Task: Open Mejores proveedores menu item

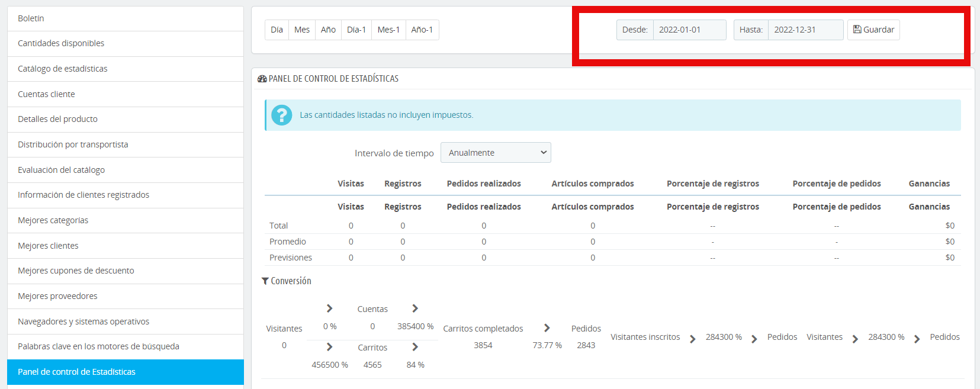Action: click(126, 296)
